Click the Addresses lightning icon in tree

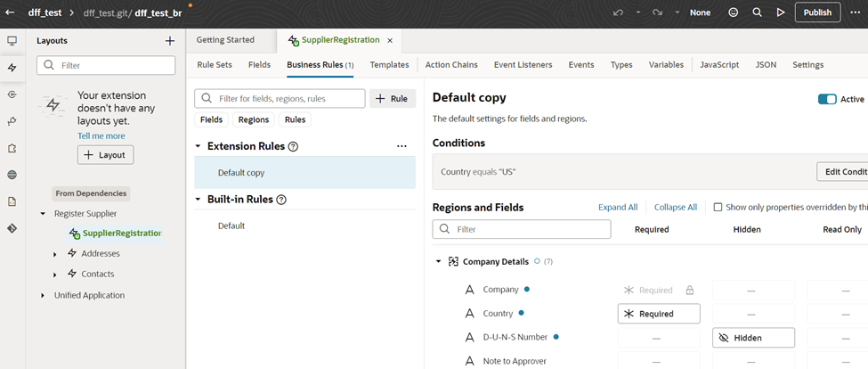click(71, 253)
